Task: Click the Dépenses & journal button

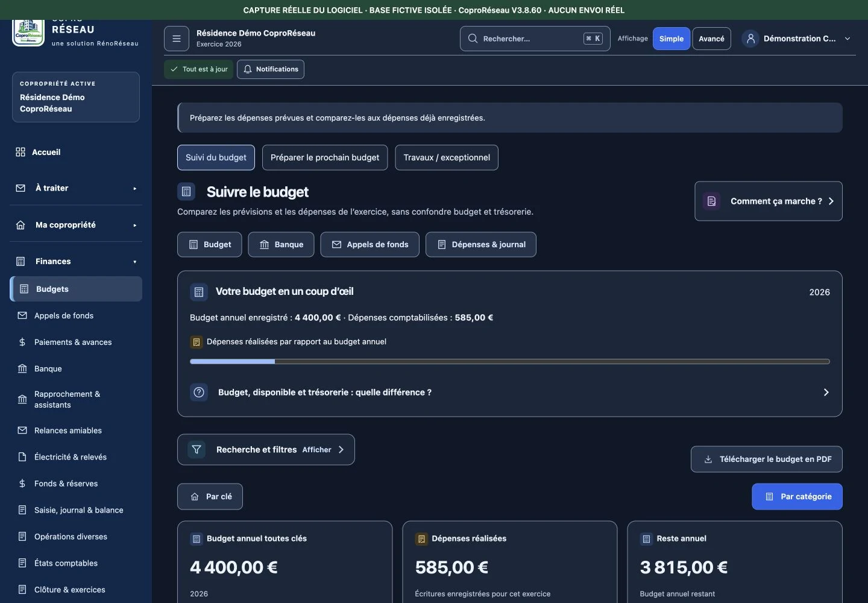Action: click(481, 245)
